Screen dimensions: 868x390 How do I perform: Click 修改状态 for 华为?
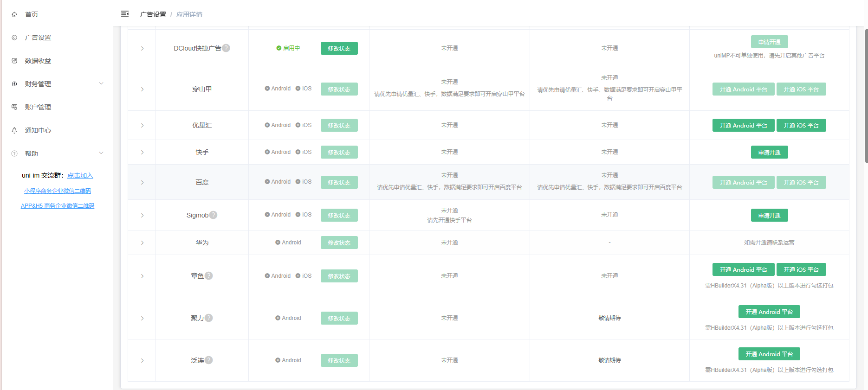pyautogui.click(x=339, y=243)
